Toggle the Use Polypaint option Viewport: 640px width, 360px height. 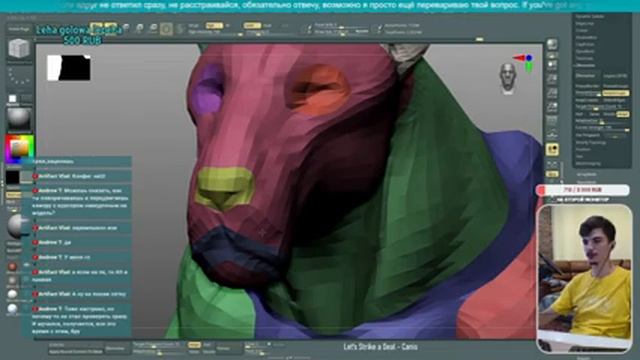(x=589, y=135)
